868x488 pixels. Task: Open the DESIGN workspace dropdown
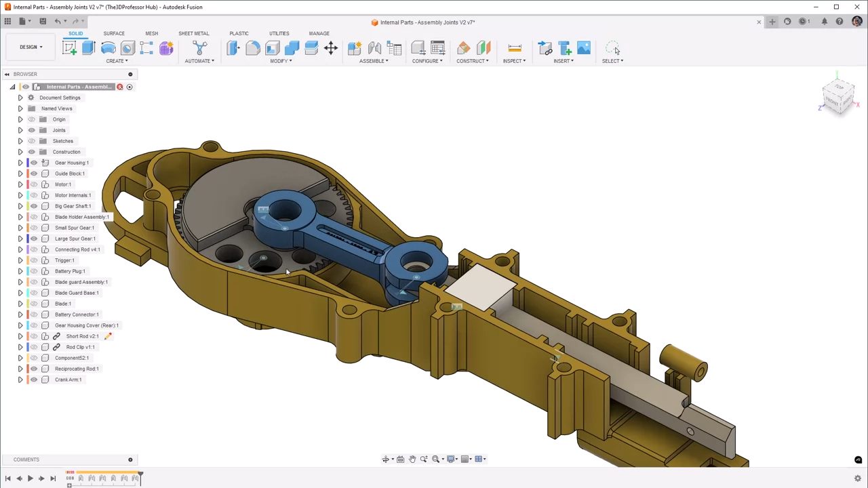[x=31, y=47]
